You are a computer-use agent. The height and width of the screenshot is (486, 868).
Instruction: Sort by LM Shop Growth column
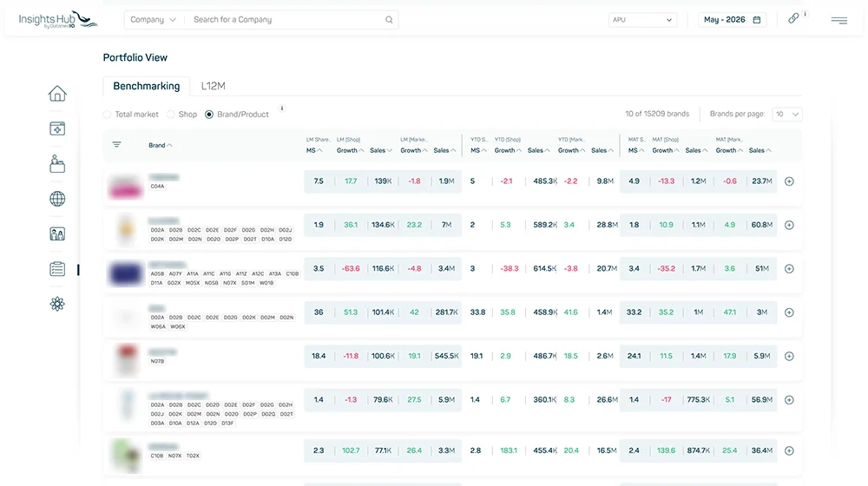350,150
